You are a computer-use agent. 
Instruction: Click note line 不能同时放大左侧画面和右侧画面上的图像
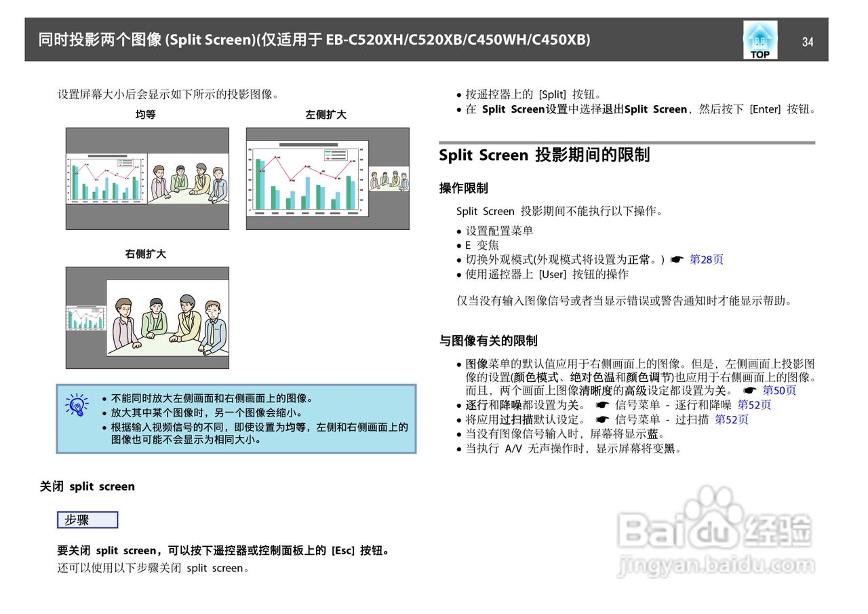coord(212,398)
